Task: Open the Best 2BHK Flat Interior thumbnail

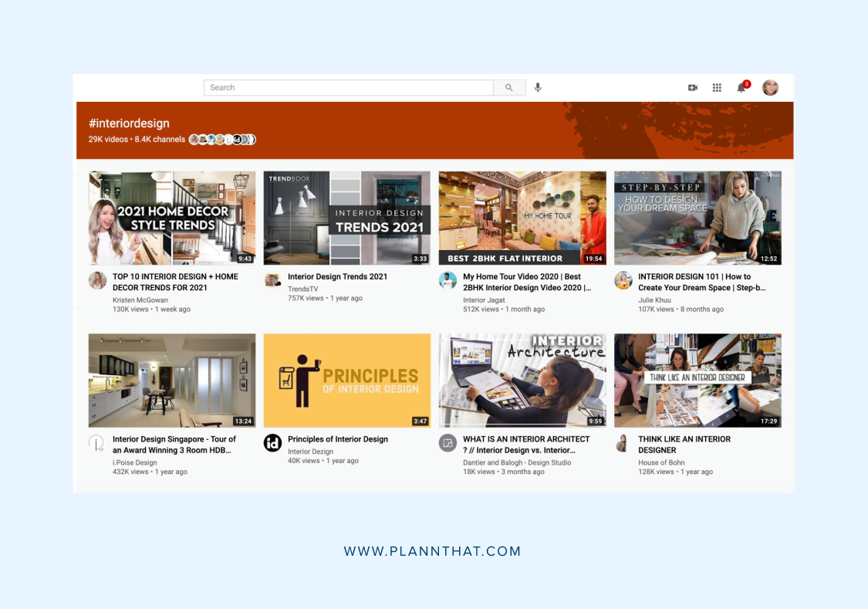Action: tap(522, 218)
